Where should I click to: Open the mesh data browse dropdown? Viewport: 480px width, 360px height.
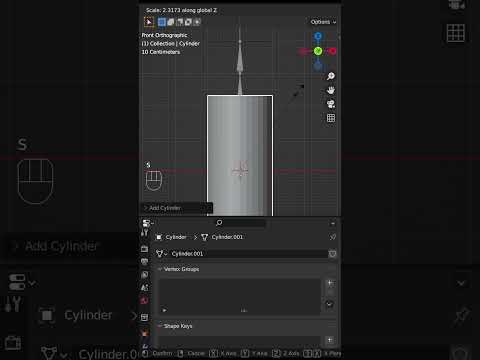click(x=162, y=254)
